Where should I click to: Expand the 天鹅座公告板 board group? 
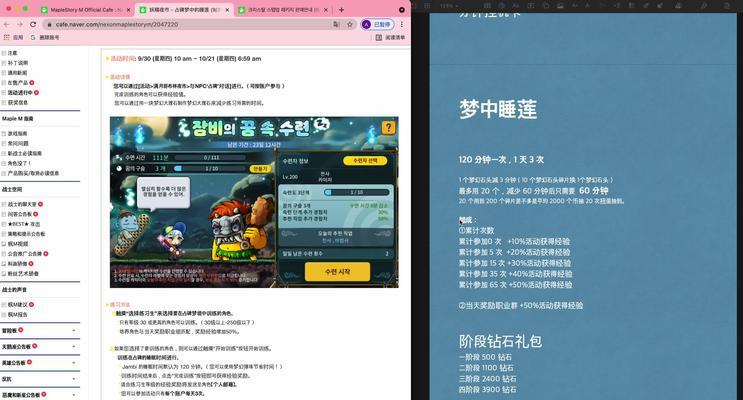point(74,347)
